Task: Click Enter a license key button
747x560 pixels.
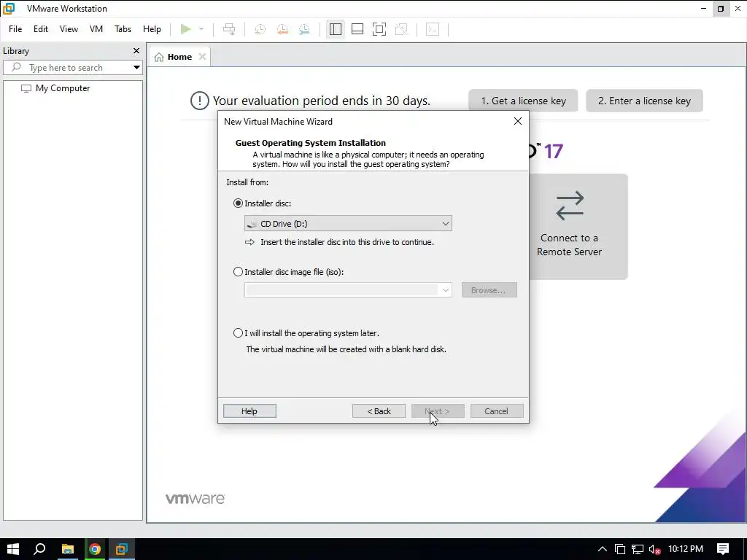Action: click(644, 101)
